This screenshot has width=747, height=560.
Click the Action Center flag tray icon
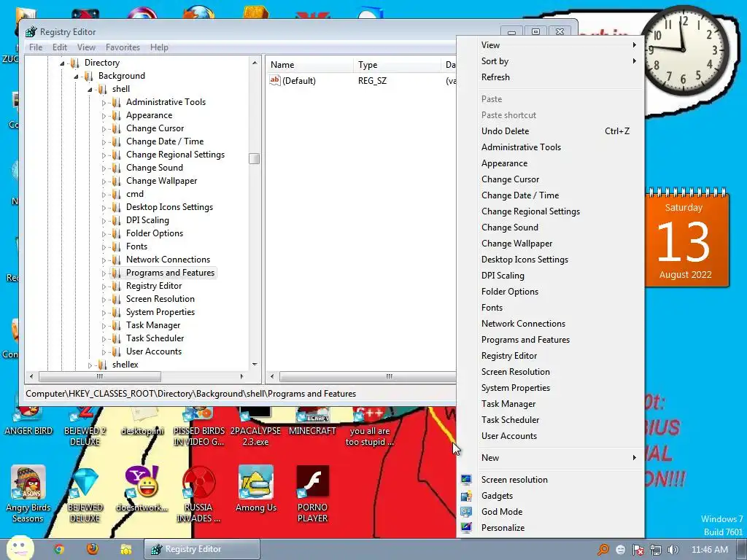tap(638, 550)
